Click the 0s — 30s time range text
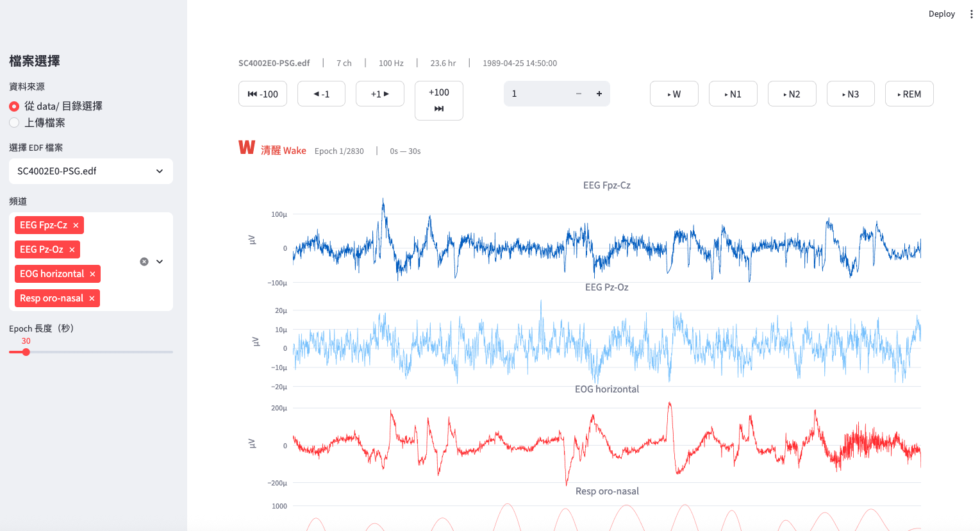 [x=405, y=151]
